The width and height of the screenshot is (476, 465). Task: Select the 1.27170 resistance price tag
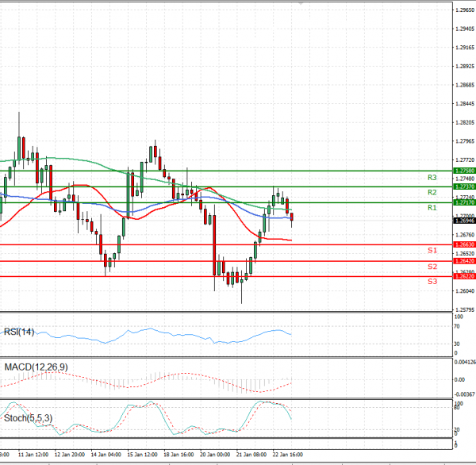(464, 202)
